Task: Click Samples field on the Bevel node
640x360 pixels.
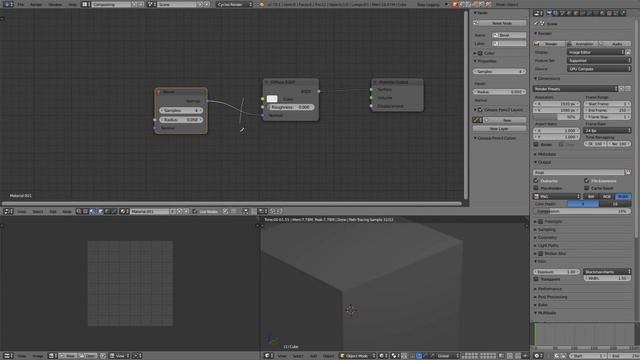Action: coord(181,110)
